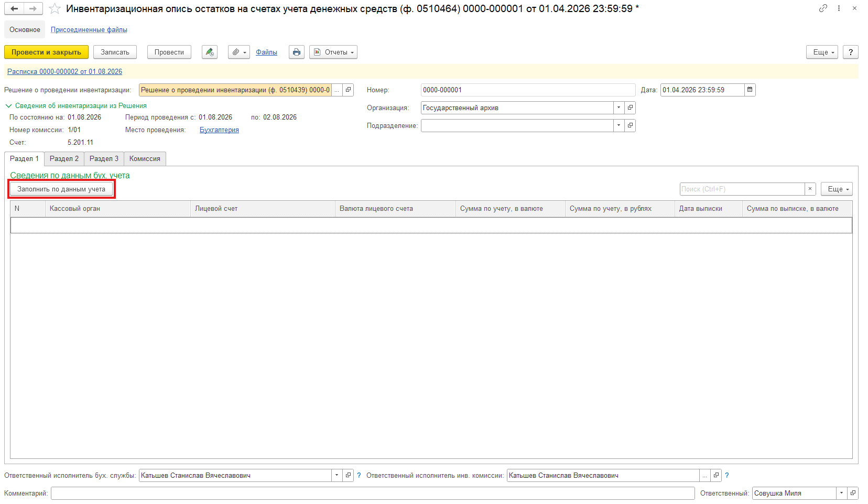Open calendar picker beside date field
Screen dimensions: 868x504
pyautogui.click(x=750, y=90)
